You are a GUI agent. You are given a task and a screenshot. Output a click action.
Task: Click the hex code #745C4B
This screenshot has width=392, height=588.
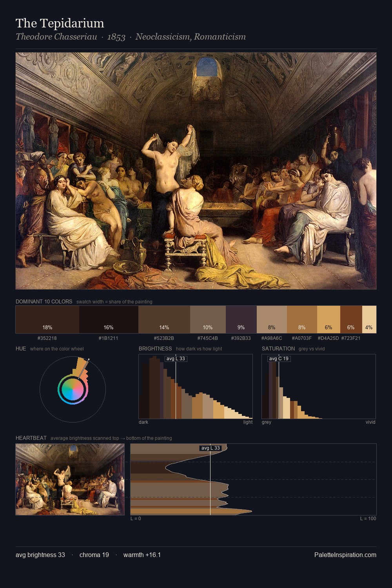point(208,338)
